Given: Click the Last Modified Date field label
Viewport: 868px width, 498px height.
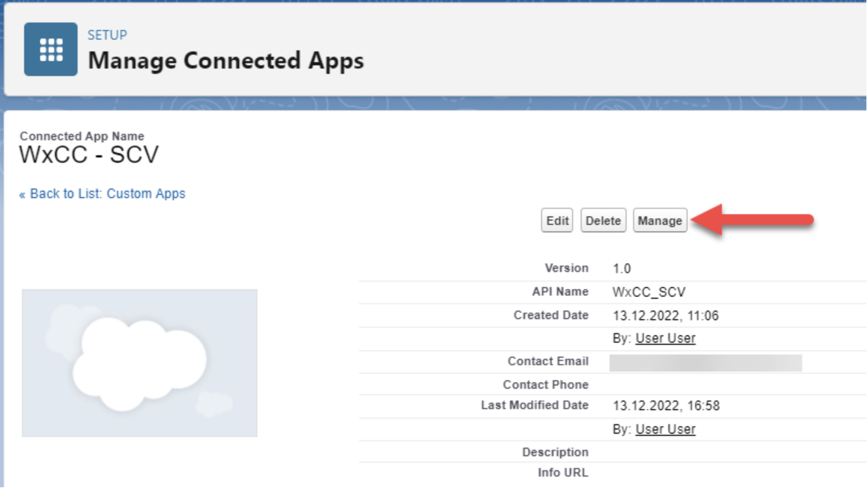Looking at the screenshot, I should 534,405.
